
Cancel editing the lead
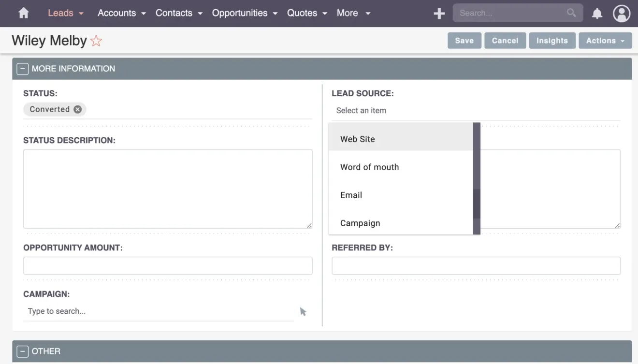[x=505, y=41]
